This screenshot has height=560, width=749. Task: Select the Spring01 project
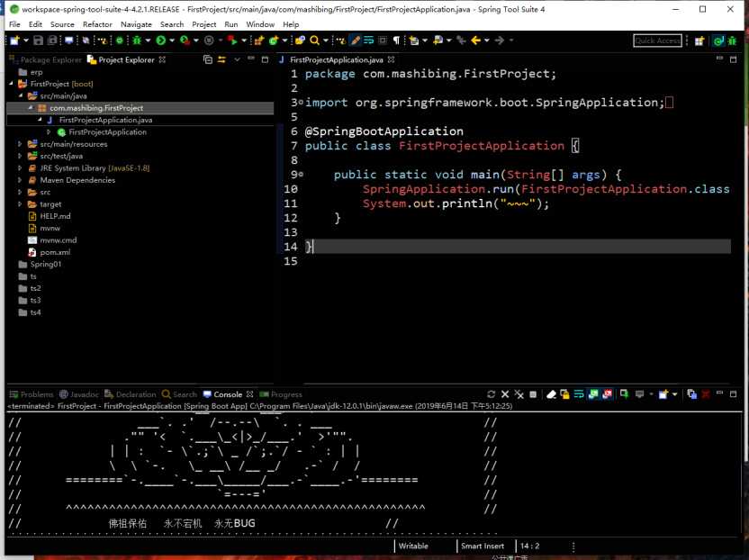pos(41,264)
